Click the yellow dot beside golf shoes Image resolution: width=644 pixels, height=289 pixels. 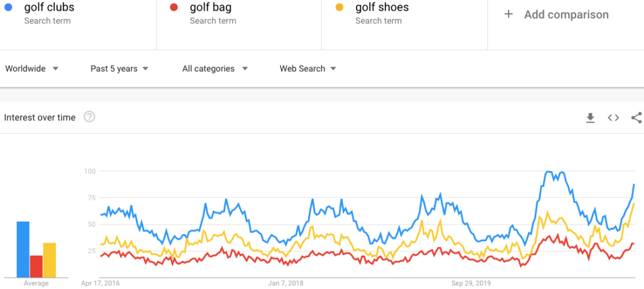click(x=339, y=7)
